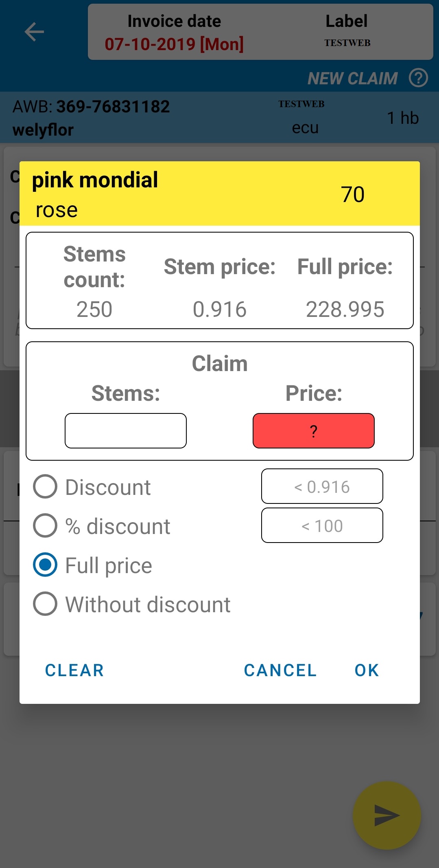This screenshot has width=439, height=868.
Task: Tap the NEW CLAIM link
Action: pos(352,78)
